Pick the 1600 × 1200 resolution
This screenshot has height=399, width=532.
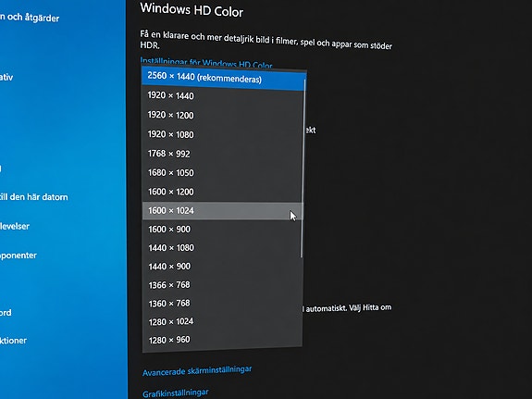point(222,192)
